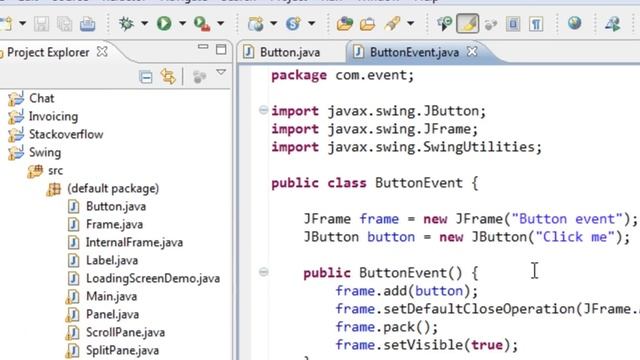The image size is (640, 360).
Task: Click the "frame.add(button);" code line
Action: pos(407,291)
